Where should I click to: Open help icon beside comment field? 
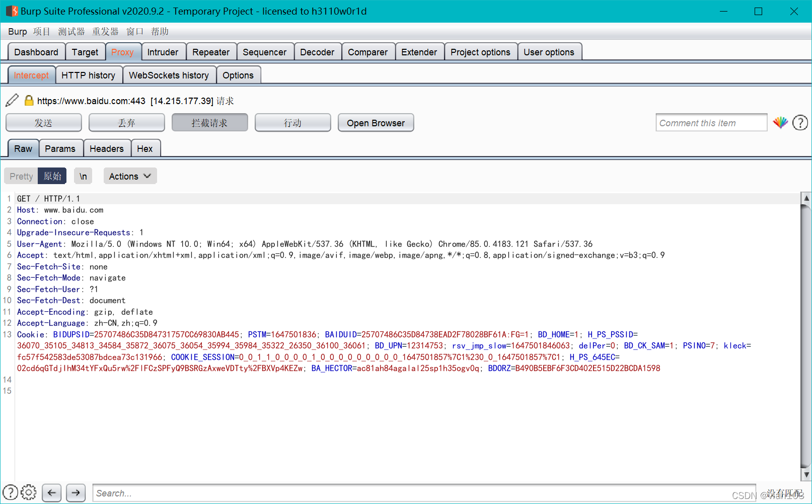click(x=800, y=123)
